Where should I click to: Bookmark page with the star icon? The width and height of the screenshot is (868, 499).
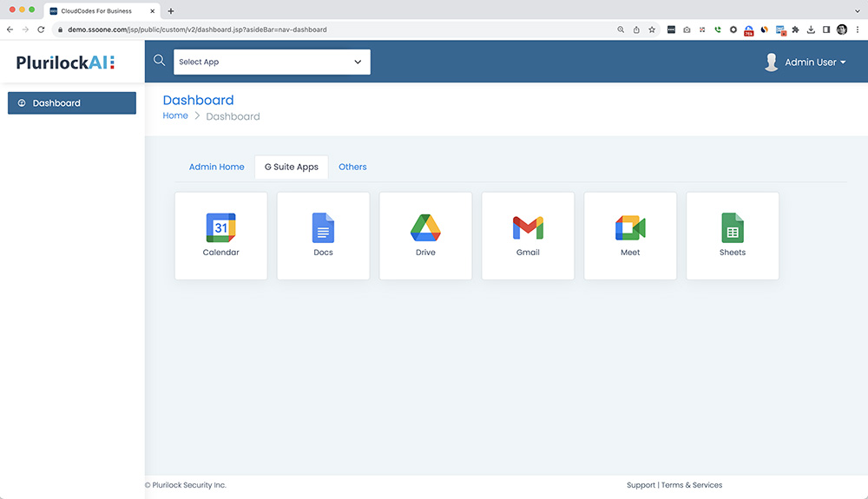pos(652,30)
